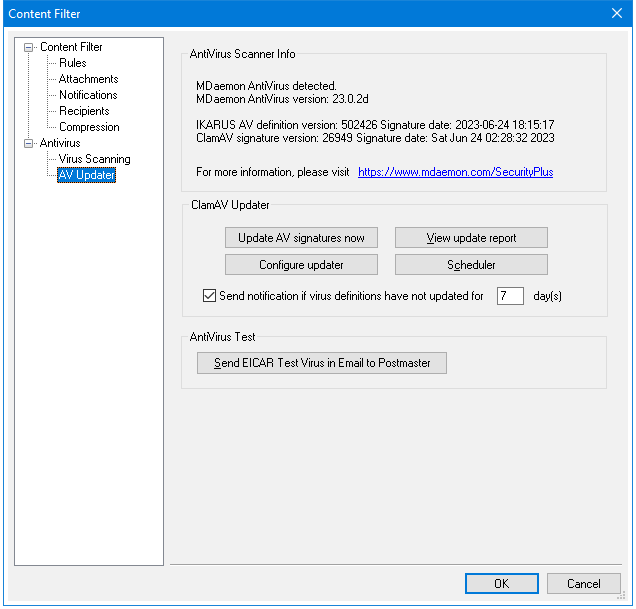
Task: Uncheck the send notification checkbox
Action: point(209,296)
